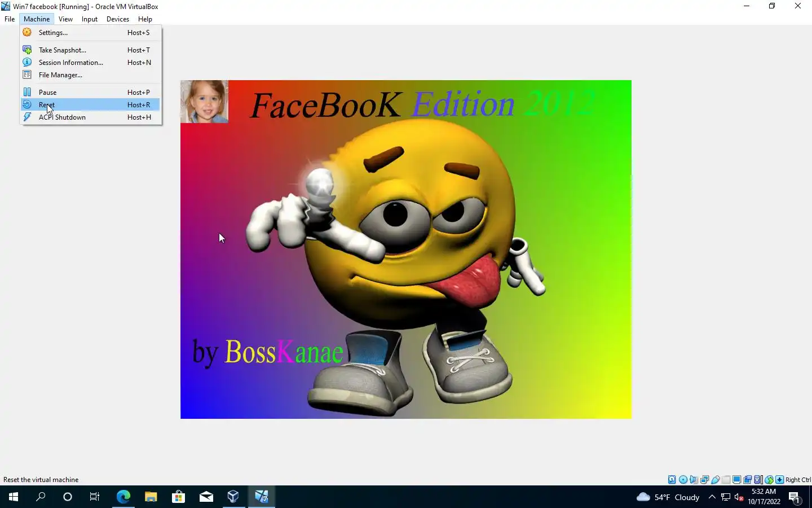Open the Windows Start menu

point(14,497)
